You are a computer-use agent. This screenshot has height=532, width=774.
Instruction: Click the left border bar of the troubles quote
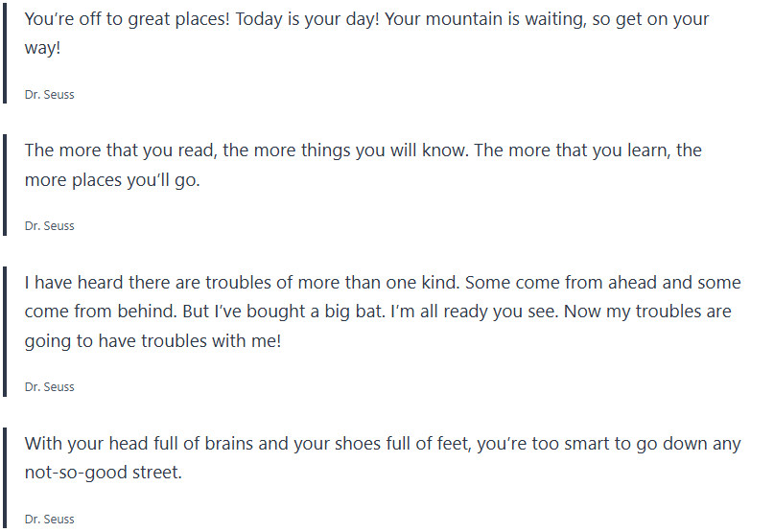pos(5,330)
